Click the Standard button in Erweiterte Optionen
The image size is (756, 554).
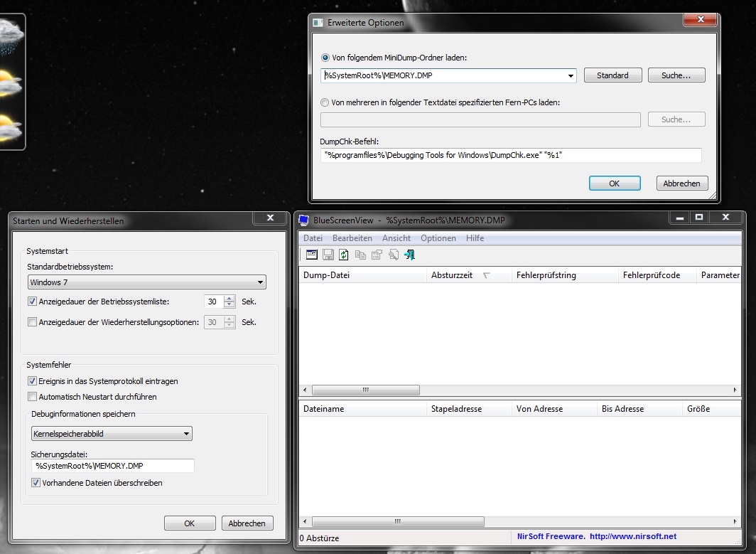[x=612, y=75]
